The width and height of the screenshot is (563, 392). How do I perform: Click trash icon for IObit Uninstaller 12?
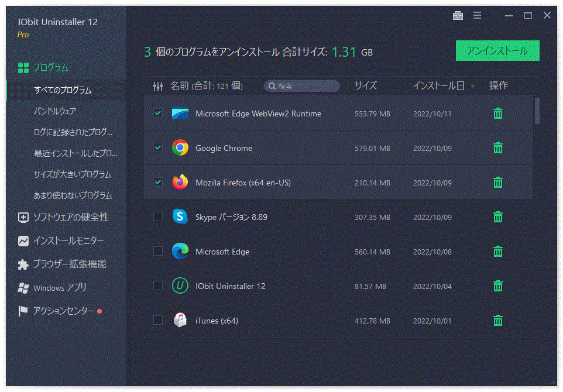[497, 286]
